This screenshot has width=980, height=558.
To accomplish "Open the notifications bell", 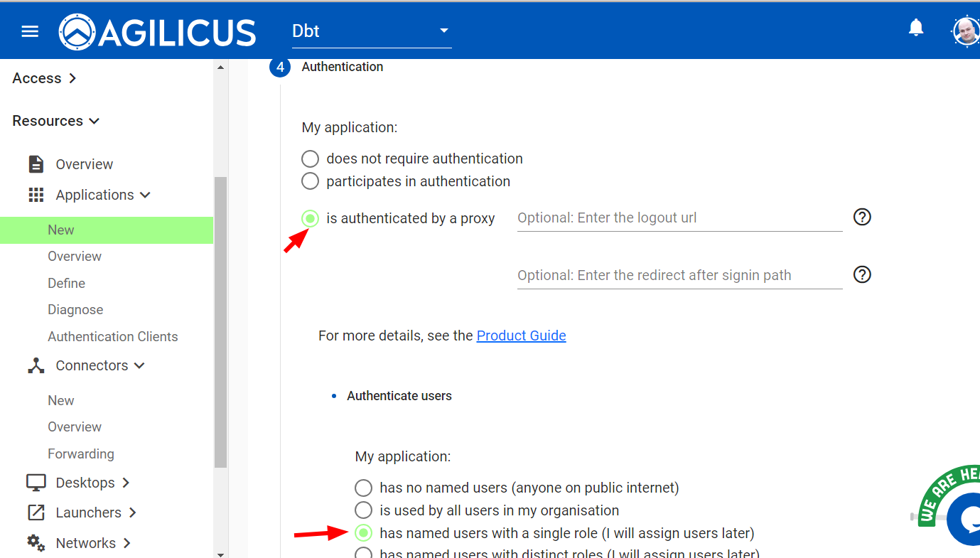I will pyautogui.click(x=916, y=28).
